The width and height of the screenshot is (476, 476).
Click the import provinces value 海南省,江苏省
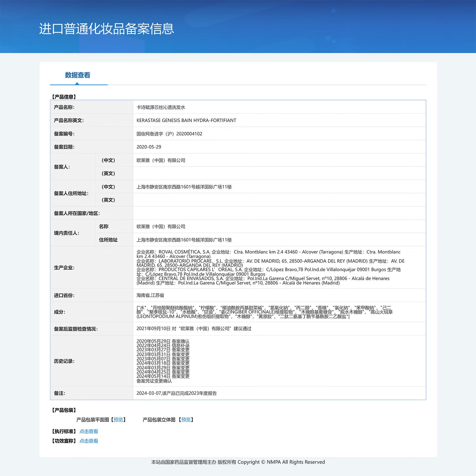[x=150, y=295]
